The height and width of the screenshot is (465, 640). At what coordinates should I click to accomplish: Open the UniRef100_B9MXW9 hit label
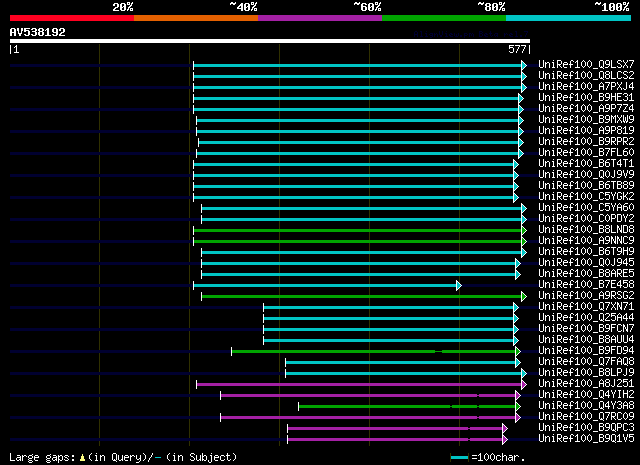pos(586,119)
